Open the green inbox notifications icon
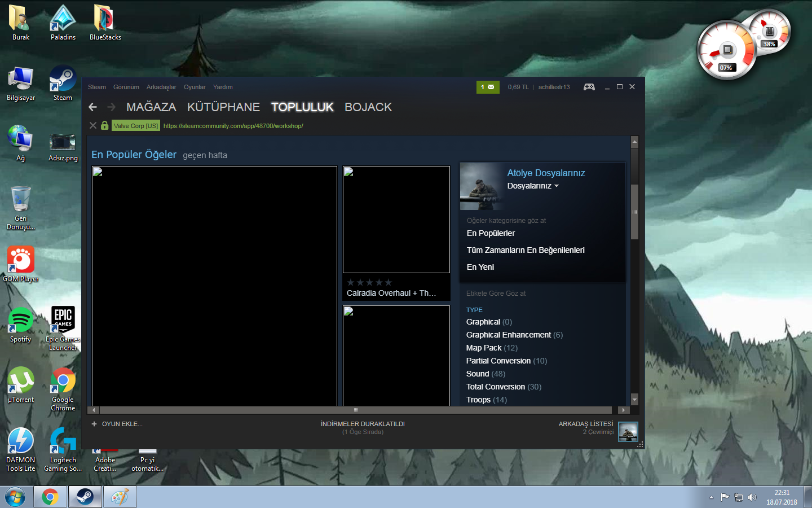Image resolution: width=812 pixels, height=508 pixels. click(488, 87)
